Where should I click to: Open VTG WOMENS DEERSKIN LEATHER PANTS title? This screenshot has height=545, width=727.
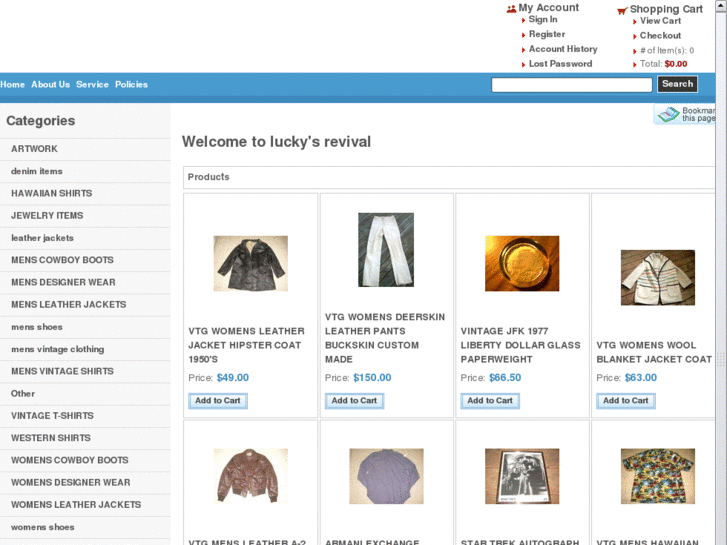click(385, 338)
